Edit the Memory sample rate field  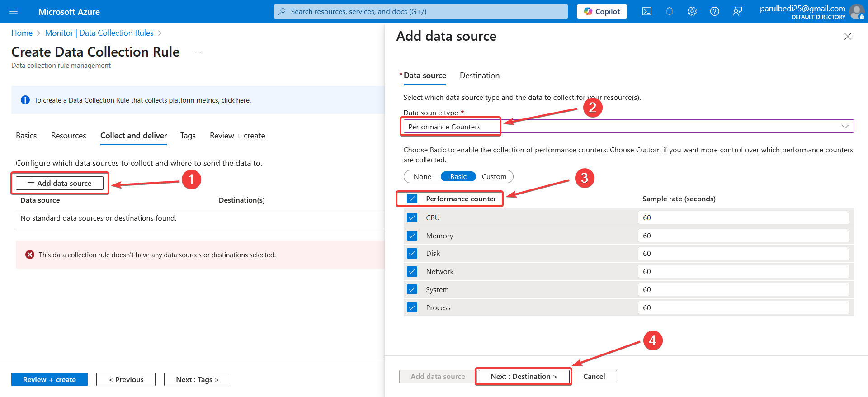click(x=743, y=236)
